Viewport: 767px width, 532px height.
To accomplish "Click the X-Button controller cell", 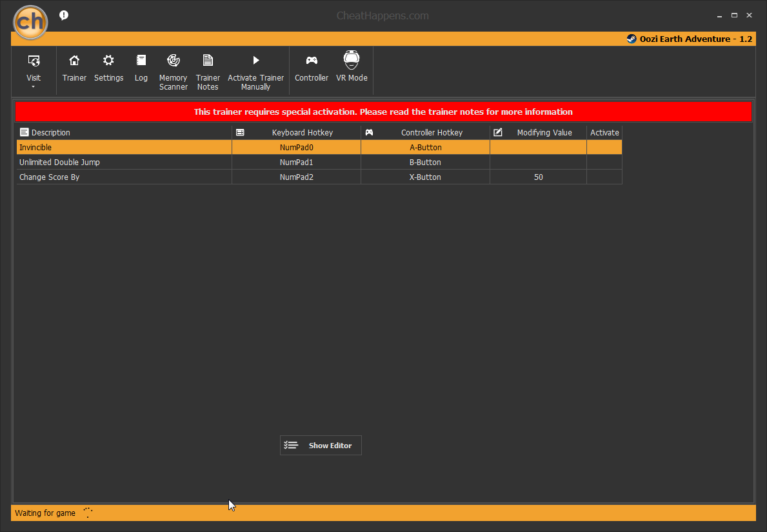I will [426, 177].
